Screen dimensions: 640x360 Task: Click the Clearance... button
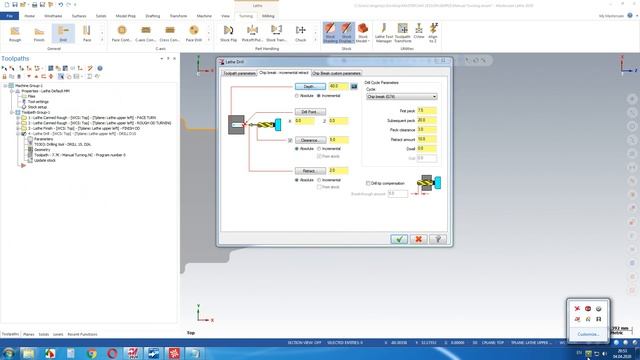[310, 140]
